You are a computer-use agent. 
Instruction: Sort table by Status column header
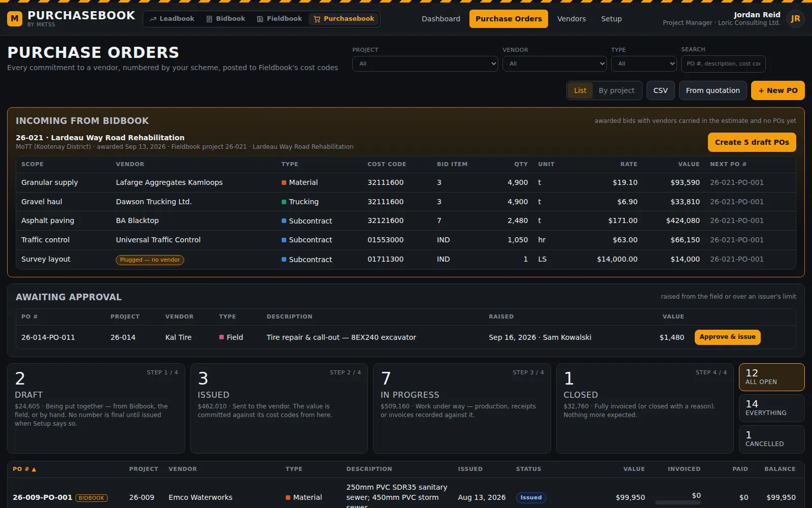[528, 469]
